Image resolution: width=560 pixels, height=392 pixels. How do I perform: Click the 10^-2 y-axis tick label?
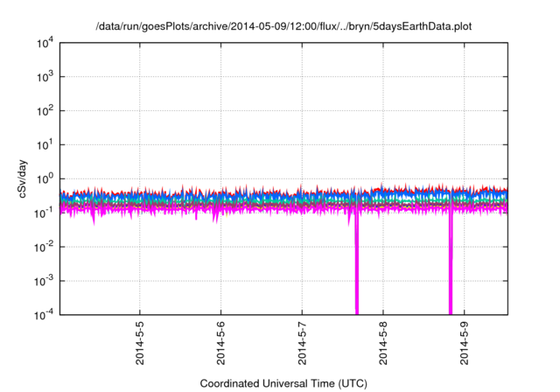[x=45, y=247]
